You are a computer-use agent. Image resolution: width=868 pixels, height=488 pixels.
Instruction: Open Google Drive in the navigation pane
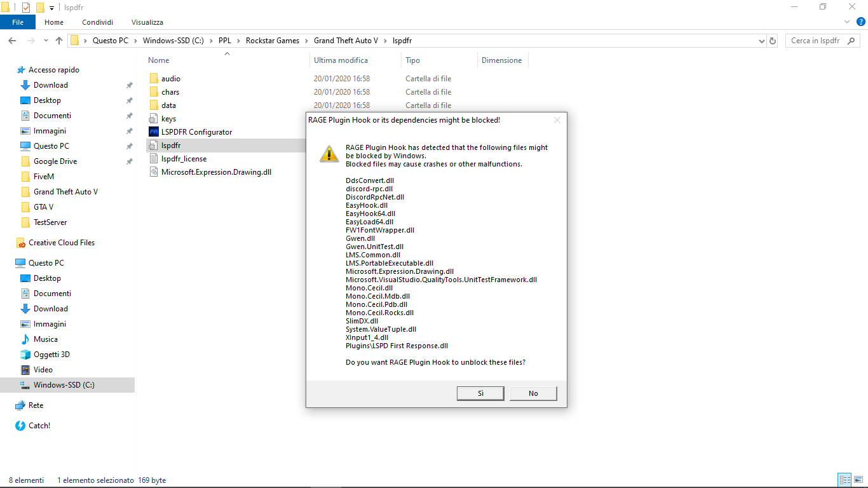pyautogui.click(x=55, y=161)
